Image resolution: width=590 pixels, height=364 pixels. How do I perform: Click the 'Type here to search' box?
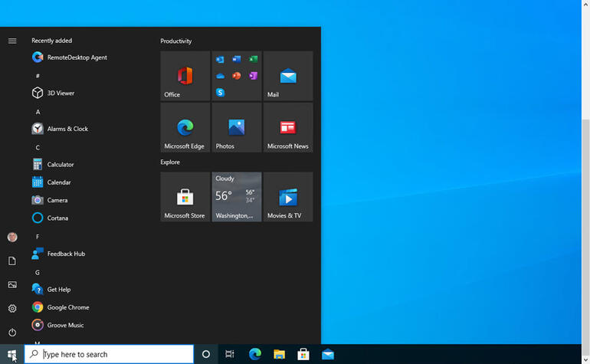pos(109,354)
